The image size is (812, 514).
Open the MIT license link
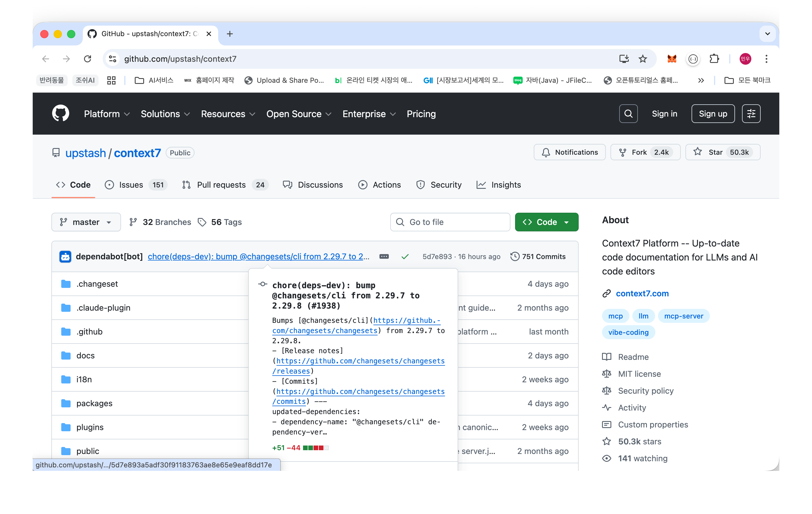click(x=639, y=374)
